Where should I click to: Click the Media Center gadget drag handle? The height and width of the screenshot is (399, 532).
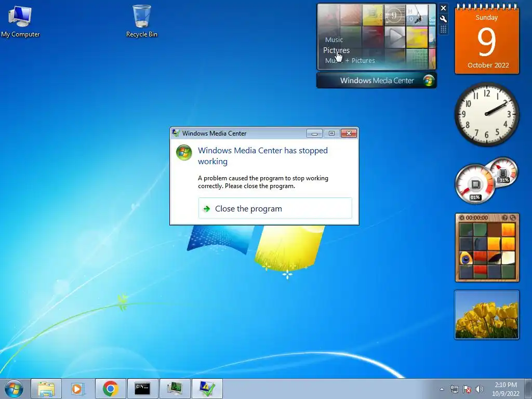coord(444,30)
